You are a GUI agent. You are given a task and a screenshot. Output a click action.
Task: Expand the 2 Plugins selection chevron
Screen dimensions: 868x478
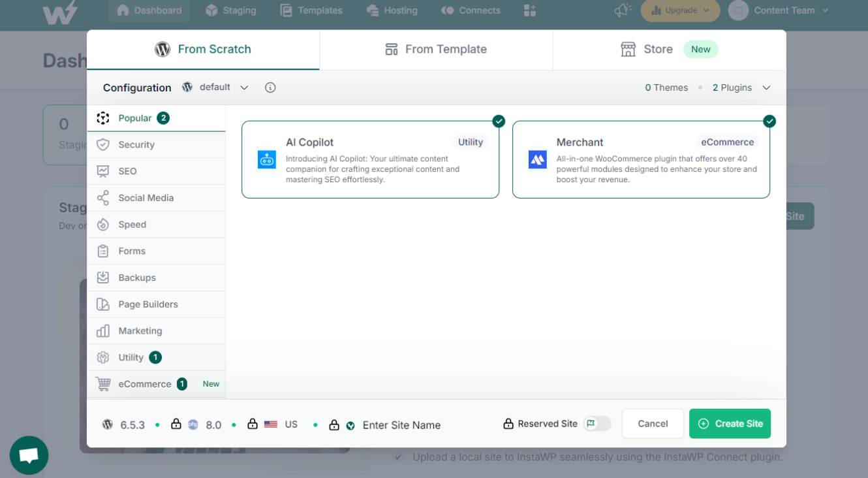click(x=766, y=88)
